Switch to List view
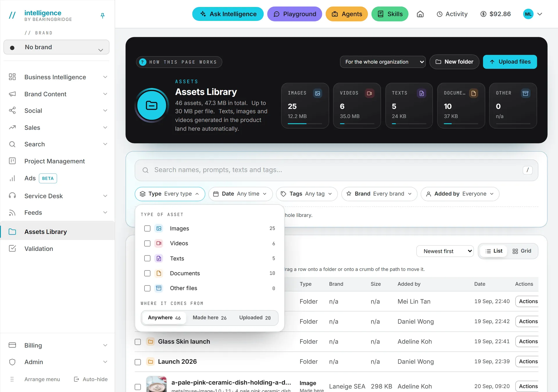Screen dimensions: 558x392 coord(494,251)
